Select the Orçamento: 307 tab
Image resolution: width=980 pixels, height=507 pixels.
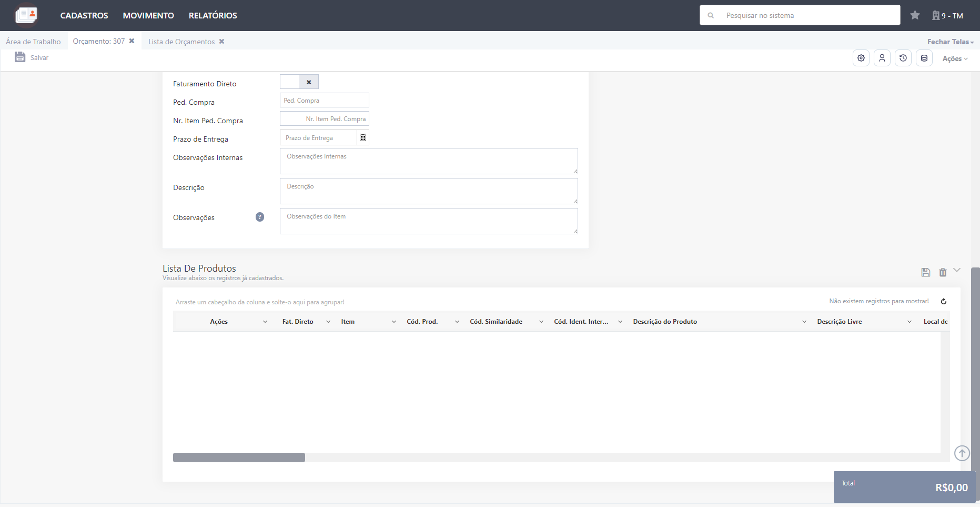99,41
